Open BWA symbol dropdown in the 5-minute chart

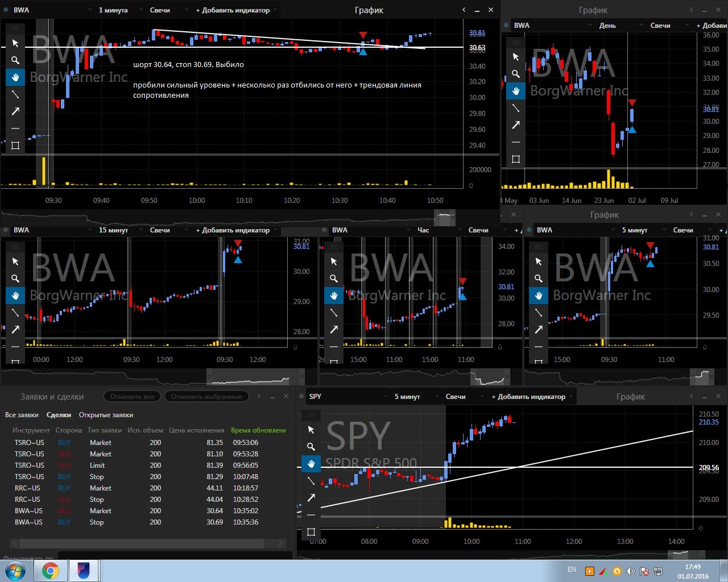tap(574, 230)
